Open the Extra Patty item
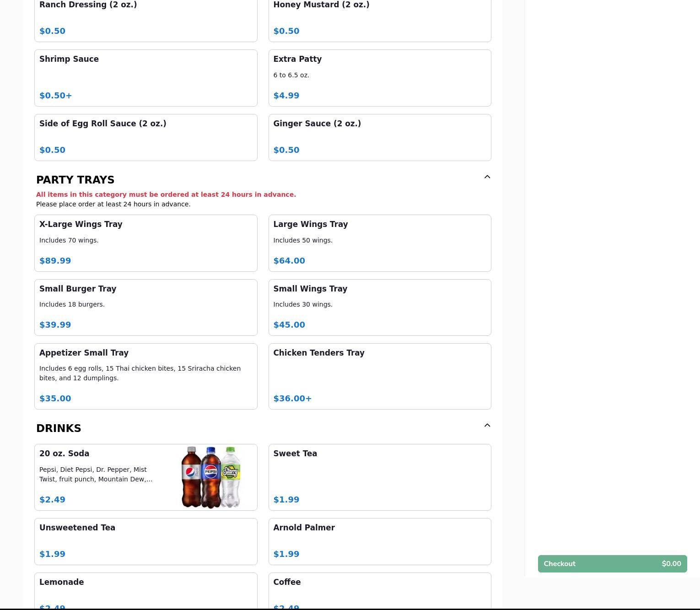700x610 pixels. (379, 78)
